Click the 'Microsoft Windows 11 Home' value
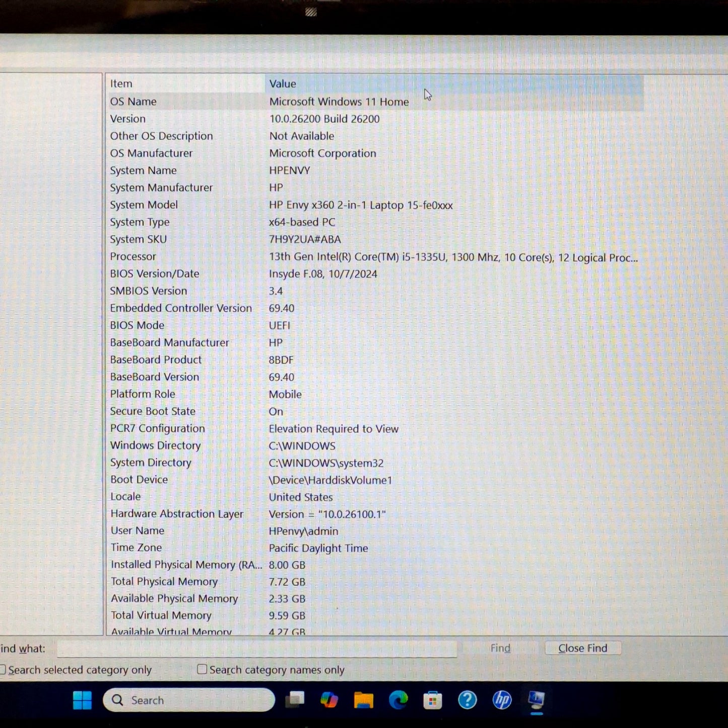This screenshot has width=728, height=728. (339, 102)
